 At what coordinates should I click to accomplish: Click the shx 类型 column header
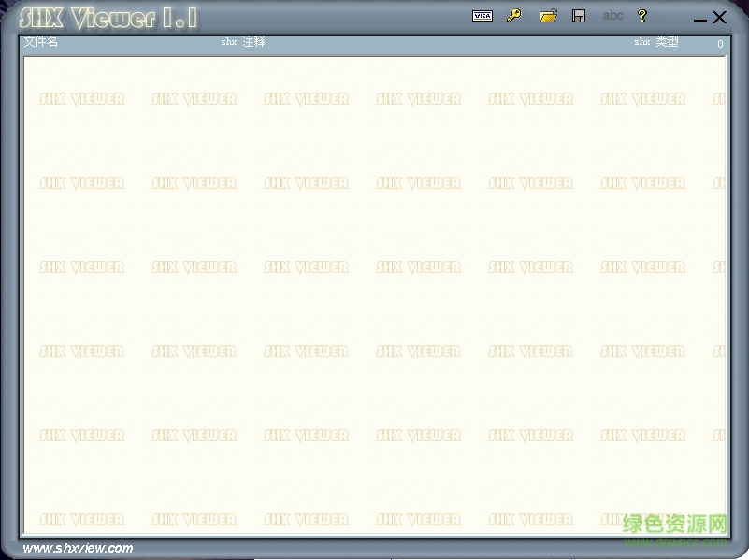click(655, 42)
